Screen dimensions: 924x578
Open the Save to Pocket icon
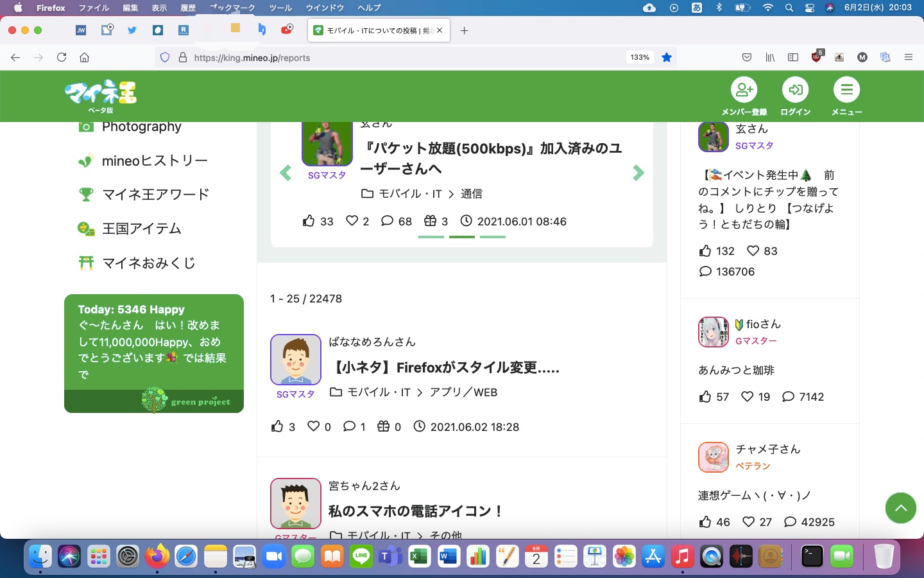[747, 57]
